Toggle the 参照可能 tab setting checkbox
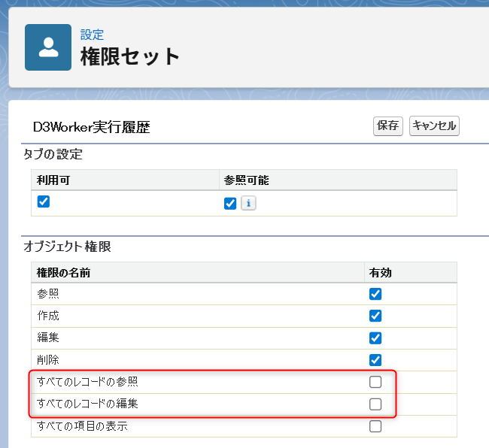The image size is (489, 448). 230,204
